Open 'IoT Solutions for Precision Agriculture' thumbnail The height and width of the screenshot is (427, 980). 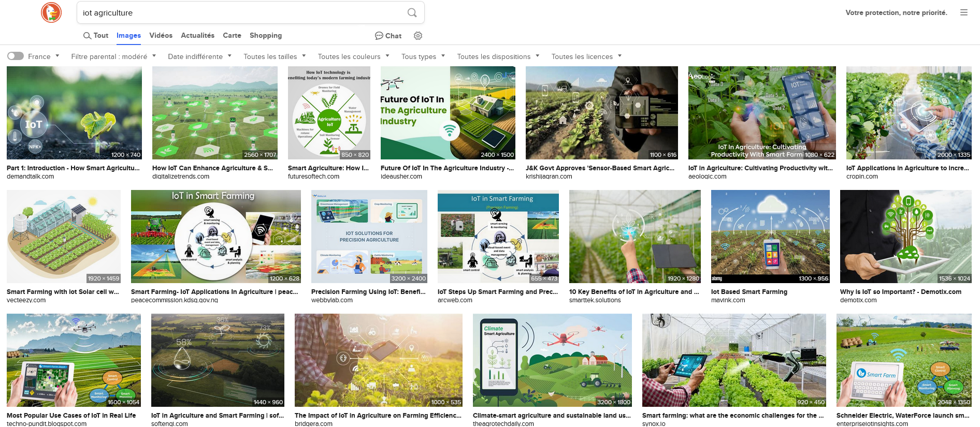point(369,237)
